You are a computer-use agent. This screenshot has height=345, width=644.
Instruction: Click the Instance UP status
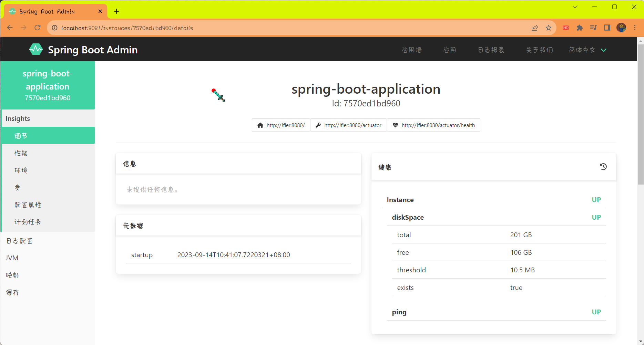tap(596, 200)
